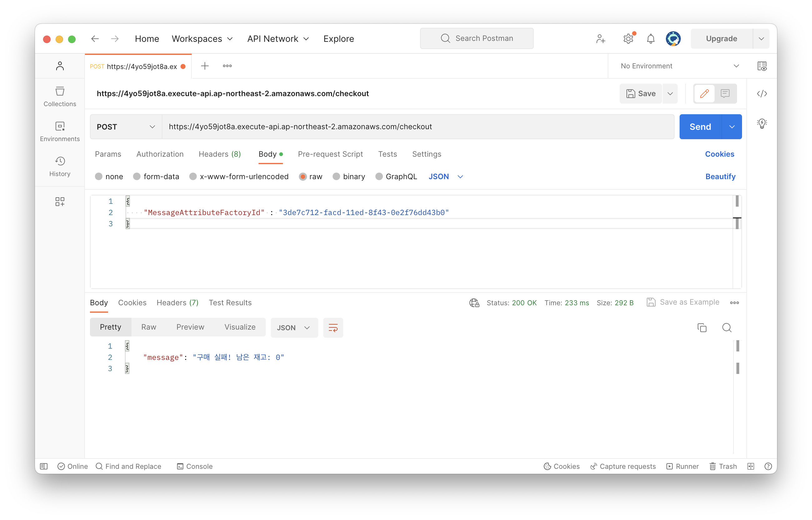
Task: Copy the response body with the copy icon
Action: point(702,327)
